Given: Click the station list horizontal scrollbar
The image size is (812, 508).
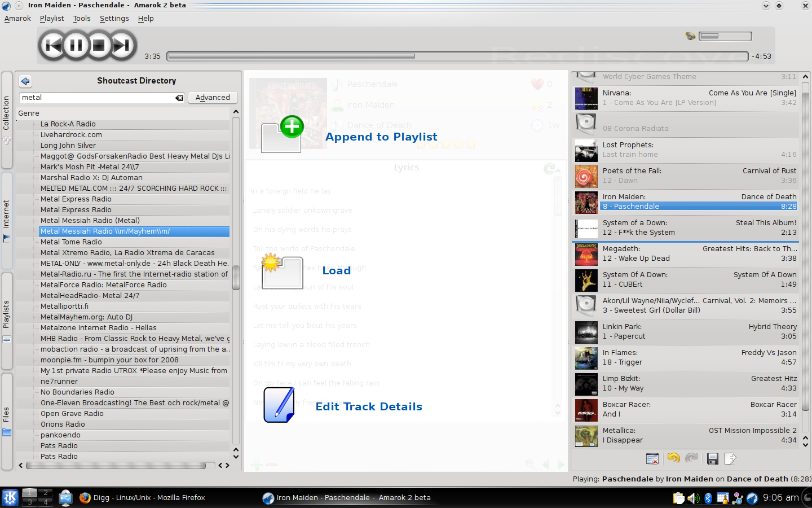Looking at the screenshot, I should point(116,466).
